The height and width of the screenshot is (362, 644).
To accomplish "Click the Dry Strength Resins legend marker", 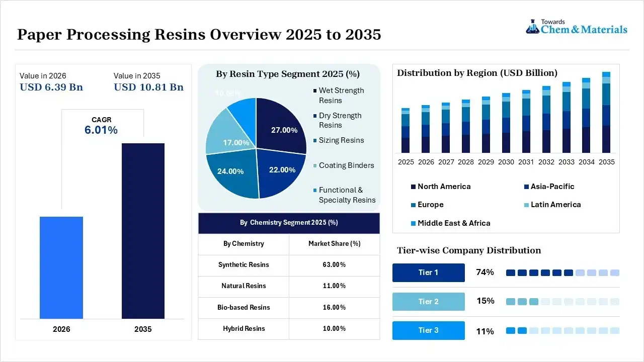I will (314, 116).
